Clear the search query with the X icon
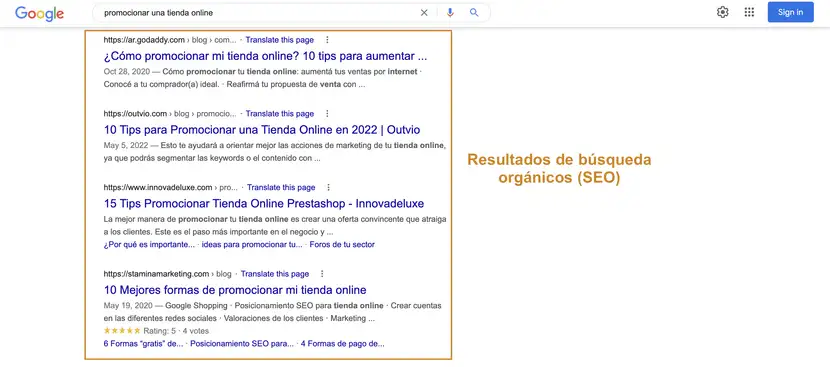Viewport: 830px width, 367px height. pos(424,13)
